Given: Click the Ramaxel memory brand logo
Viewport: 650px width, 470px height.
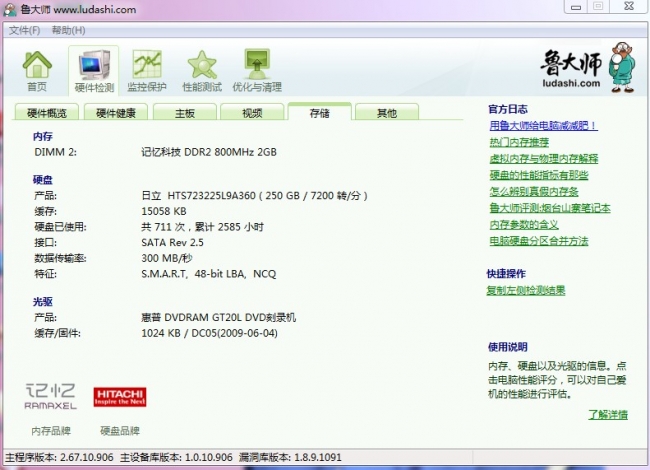Looking at the screenshot, I should tap(50, 395).
